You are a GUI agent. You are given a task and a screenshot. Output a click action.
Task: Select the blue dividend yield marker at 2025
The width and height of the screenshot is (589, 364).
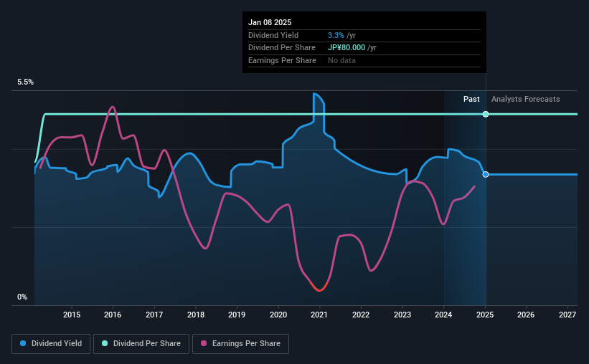(x=486, y=175)
